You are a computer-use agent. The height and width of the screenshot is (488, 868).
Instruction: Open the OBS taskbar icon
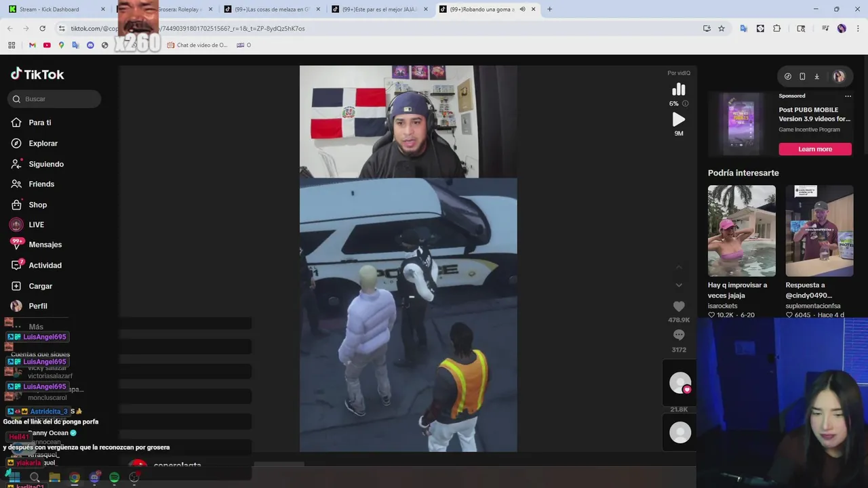point(134,477)
